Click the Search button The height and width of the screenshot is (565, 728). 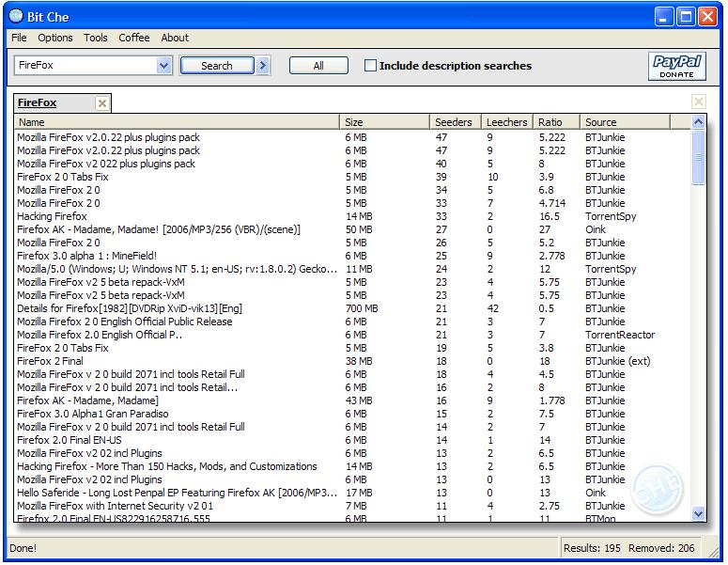[x=217, y=66]
